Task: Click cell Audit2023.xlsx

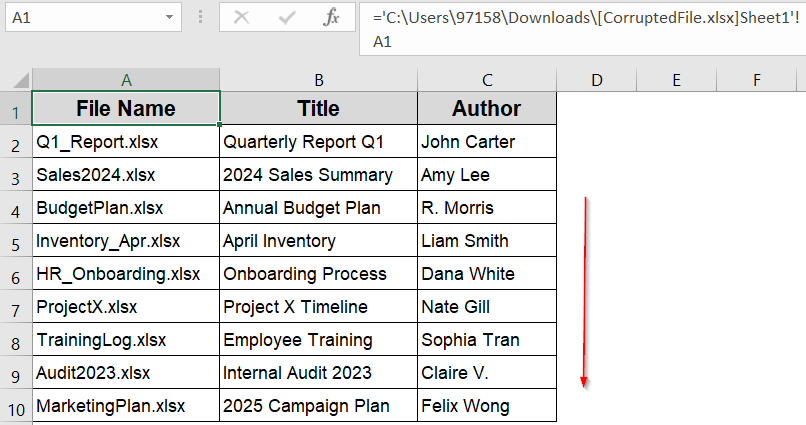Action: tap(126, 372)
